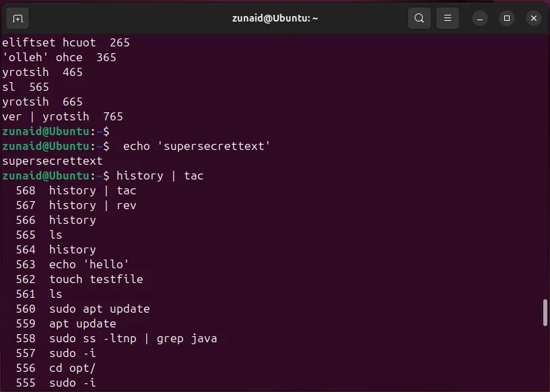Click history entry 563 echo 'hello'
Viewport: 550px width, 392px height.
(x=88, y=264)
